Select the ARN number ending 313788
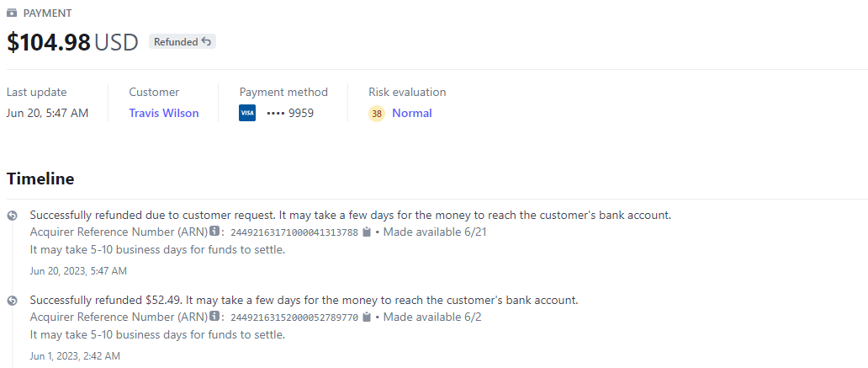The width and height of the screenshot is (868, 368). (x=294, y=232)
